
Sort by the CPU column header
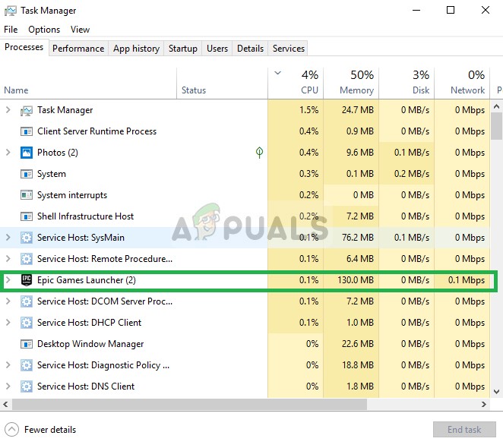[296, 84]
